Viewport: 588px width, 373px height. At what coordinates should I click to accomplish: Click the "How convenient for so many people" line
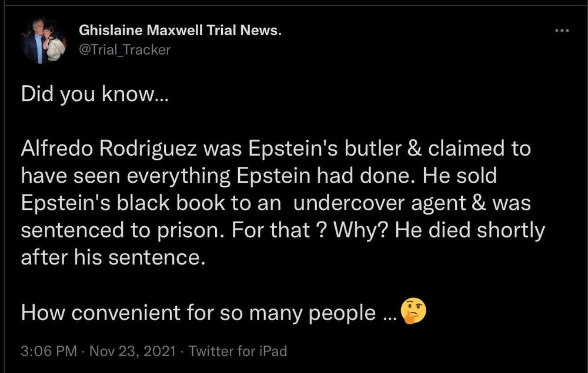tap(198, 312)
